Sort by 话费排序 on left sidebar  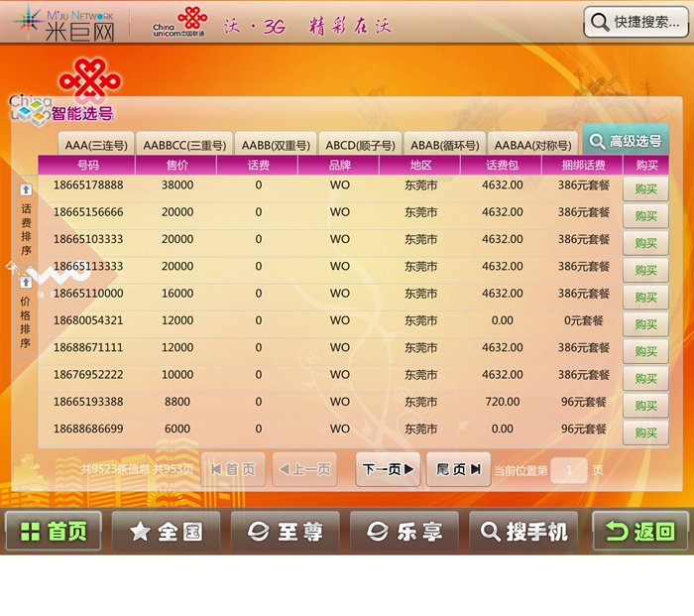coord(26,221)
